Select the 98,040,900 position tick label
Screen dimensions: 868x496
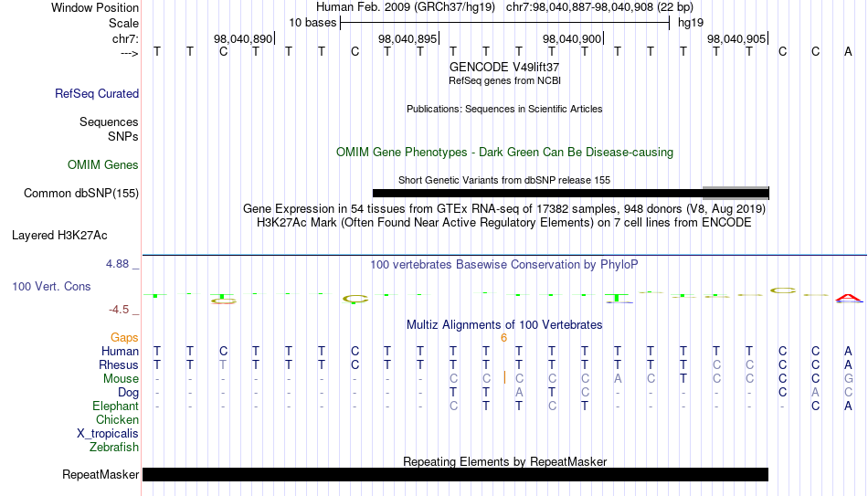point(572,38)
